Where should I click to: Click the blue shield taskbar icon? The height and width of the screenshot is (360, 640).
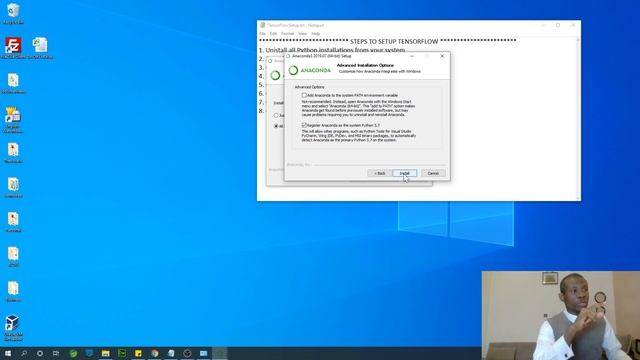pos(89,353)
